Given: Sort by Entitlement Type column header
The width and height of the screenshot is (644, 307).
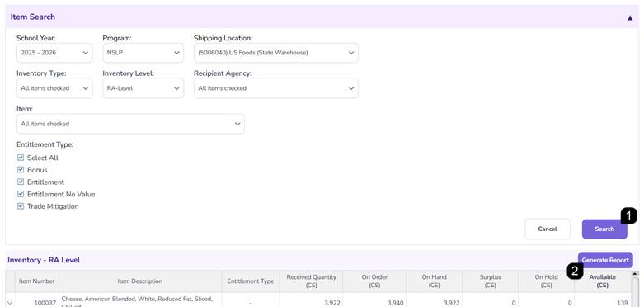Looking at the screenshot, I should click(251, 281).
